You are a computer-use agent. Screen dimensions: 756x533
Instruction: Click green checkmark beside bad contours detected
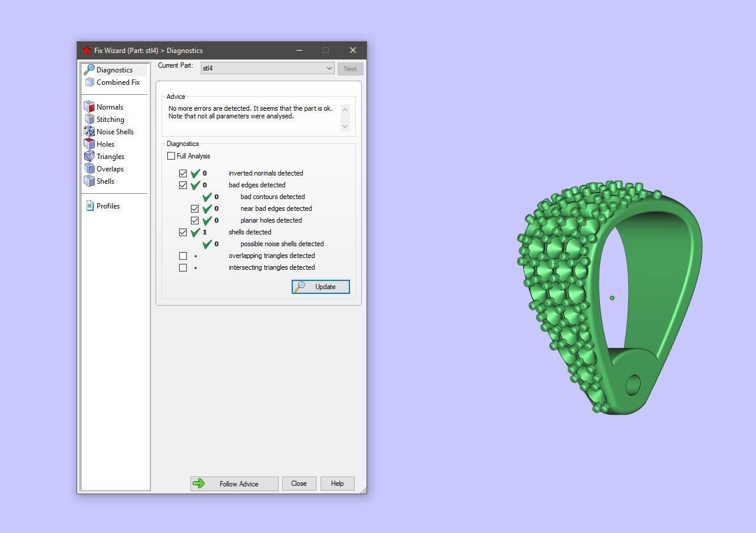[207, 197]
